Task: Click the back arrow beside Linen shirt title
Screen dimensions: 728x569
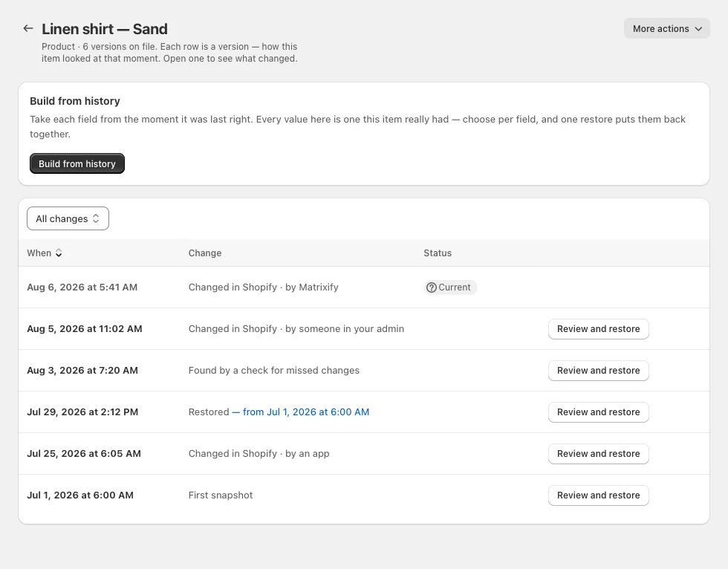Action: 28,29
